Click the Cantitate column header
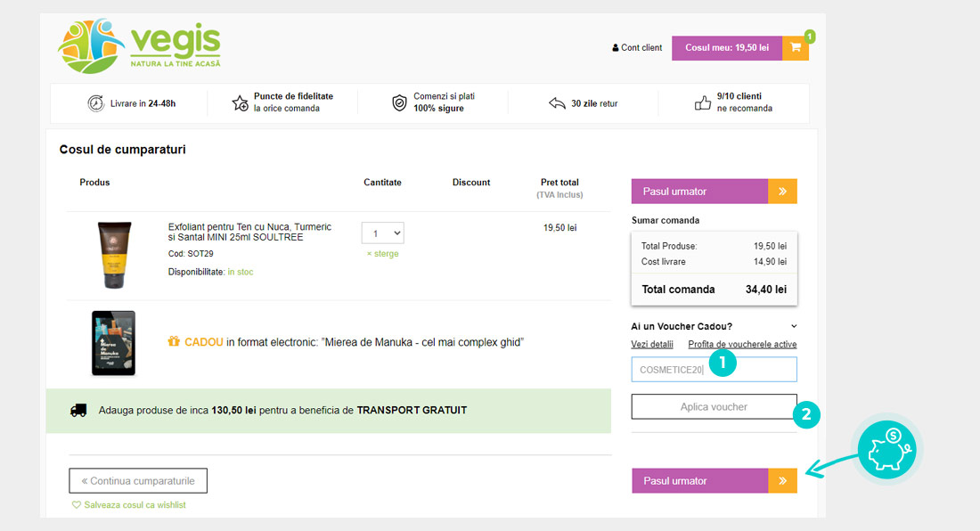Image resolution: width=980 pixels, height=531 pixels. click(382, 183)
